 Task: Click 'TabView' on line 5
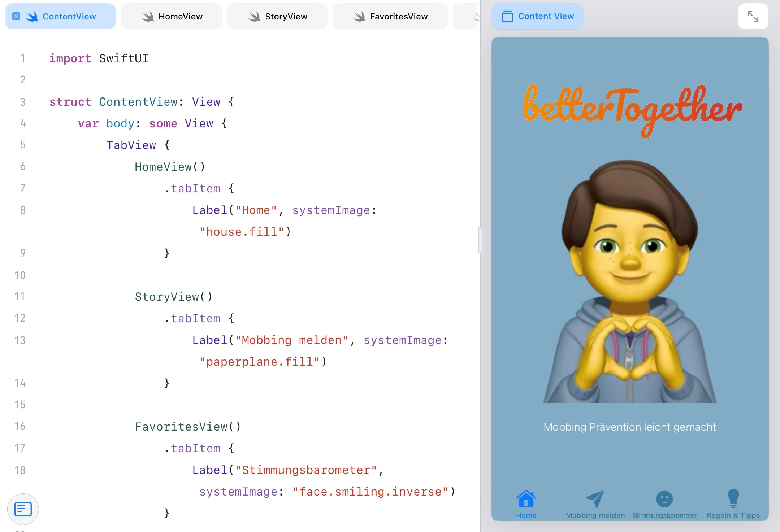click(131, 145)
